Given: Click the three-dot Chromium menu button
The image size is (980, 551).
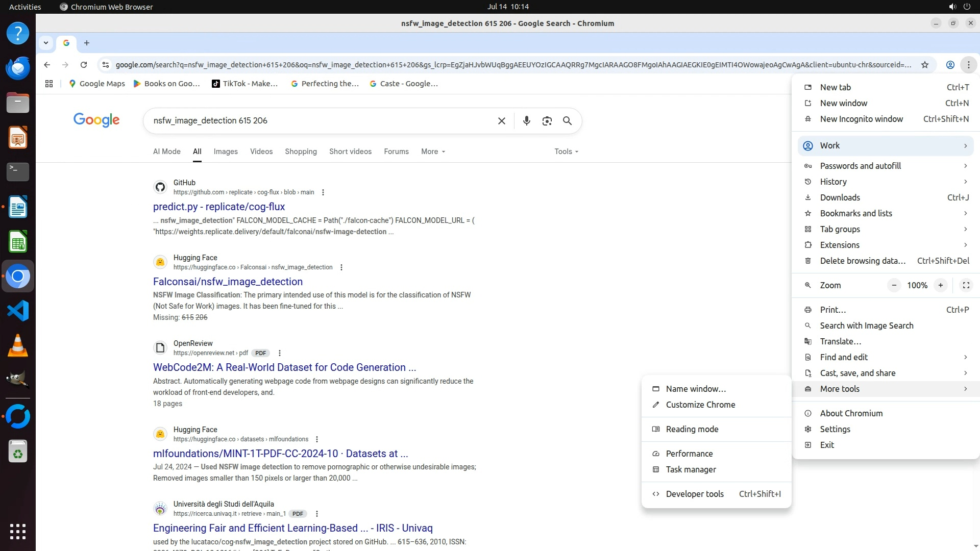Looking at the screenshot, I should [x=968, y=65].
